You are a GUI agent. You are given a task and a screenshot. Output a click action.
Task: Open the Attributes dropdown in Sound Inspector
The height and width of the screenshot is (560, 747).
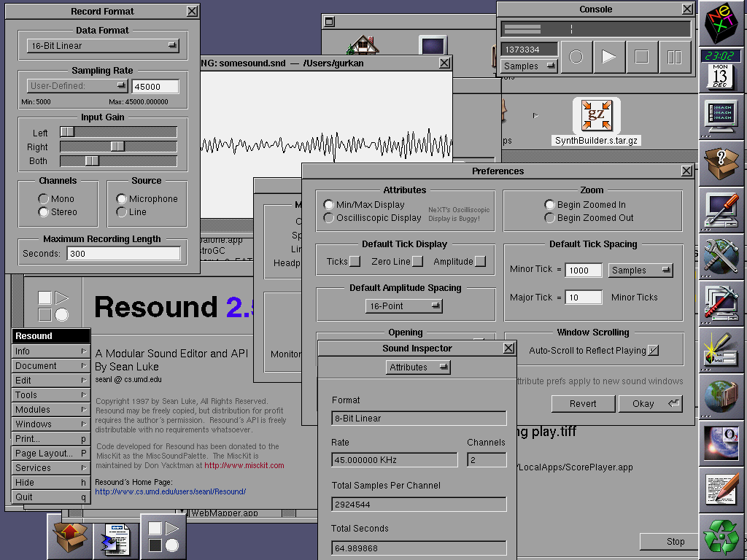[x=418, y=367]
